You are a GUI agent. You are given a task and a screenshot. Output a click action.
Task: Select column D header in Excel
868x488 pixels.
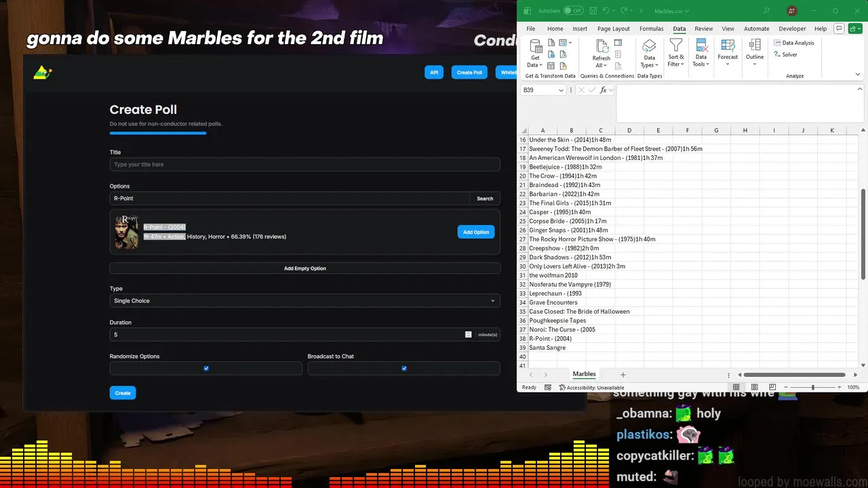(x=629, y=130)
